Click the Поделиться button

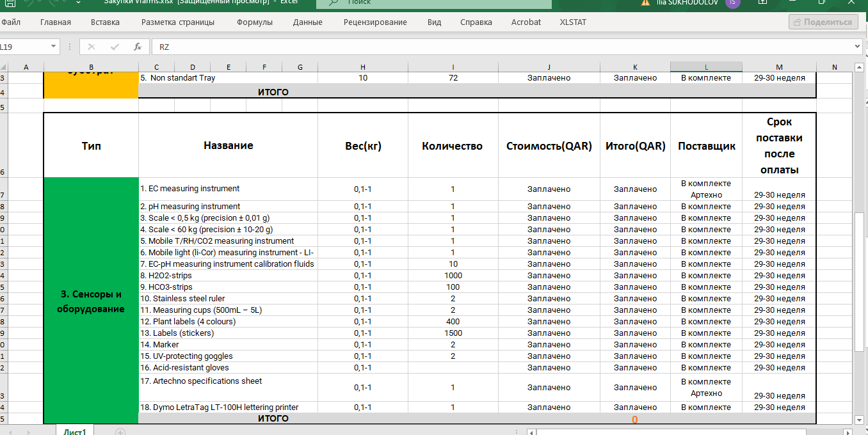[823, 21]
